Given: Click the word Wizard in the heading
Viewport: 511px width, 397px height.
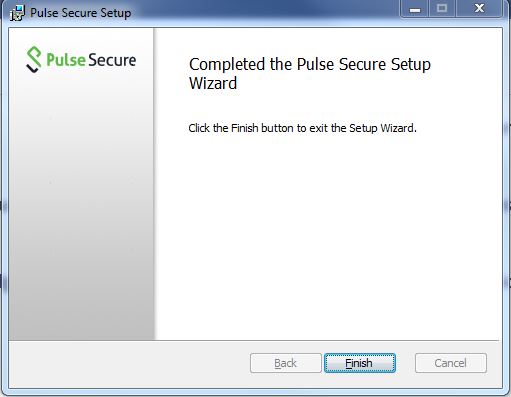Looking at the screenshot, I should point(213,83).
